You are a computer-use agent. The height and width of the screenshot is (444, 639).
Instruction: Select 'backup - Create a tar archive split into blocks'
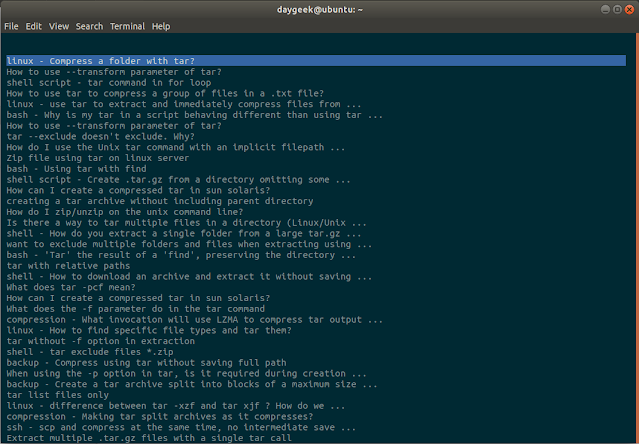coord(192,385)
